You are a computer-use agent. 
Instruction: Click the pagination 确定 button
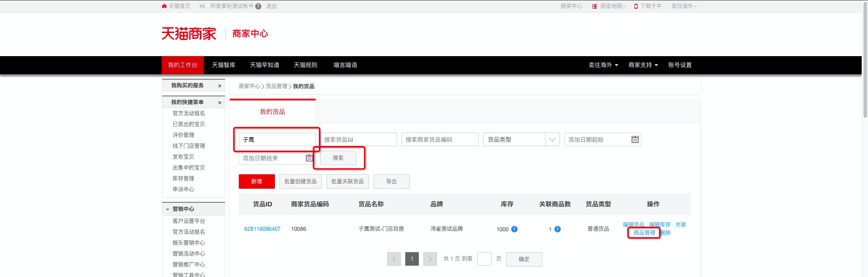point(524,259)
